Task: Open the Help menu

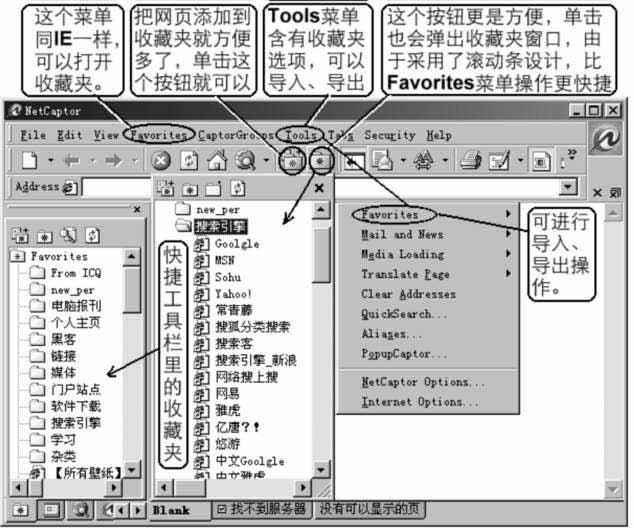Action: point(439,135)
